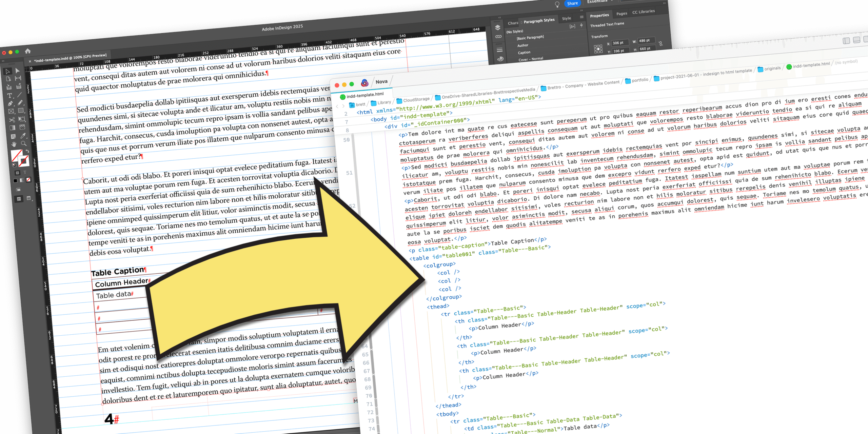Toggle Nova split editor layout button
Screen dimensions: 868x434
(857, 40)
